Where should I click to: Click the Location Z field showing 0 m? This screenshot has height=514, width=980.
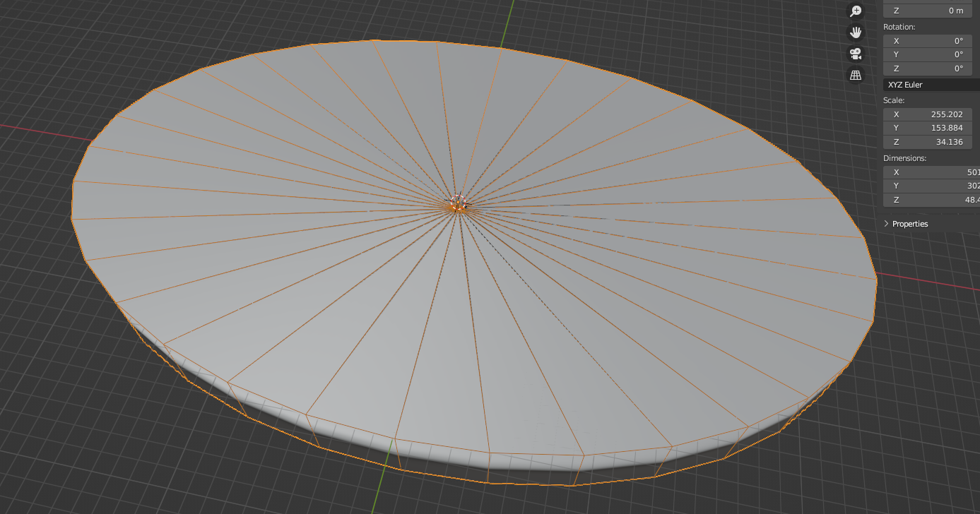click(928, 11)
